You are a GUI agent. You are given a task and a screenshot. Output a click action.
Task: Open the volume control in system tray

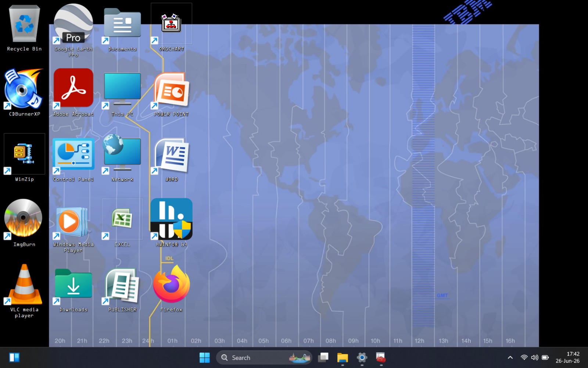click(535, 357)
